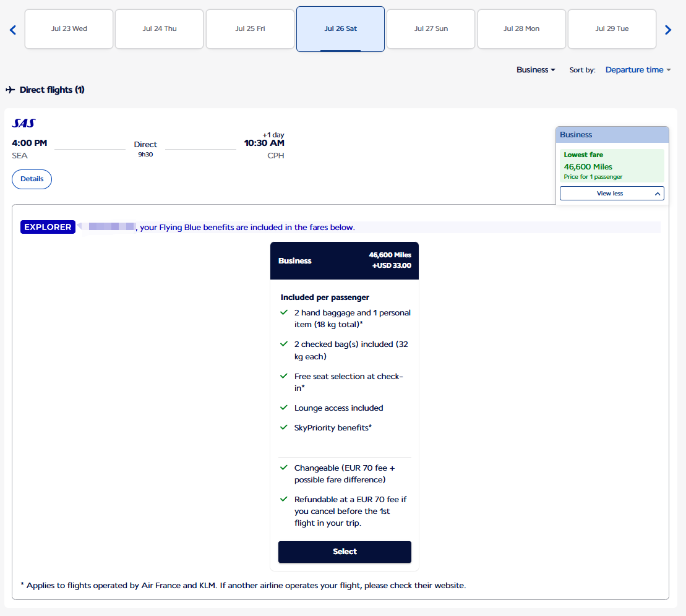Screen dimensions: 686x616
Task: Select the Jul 25 Fri date tab
Action: coord(251,29)
